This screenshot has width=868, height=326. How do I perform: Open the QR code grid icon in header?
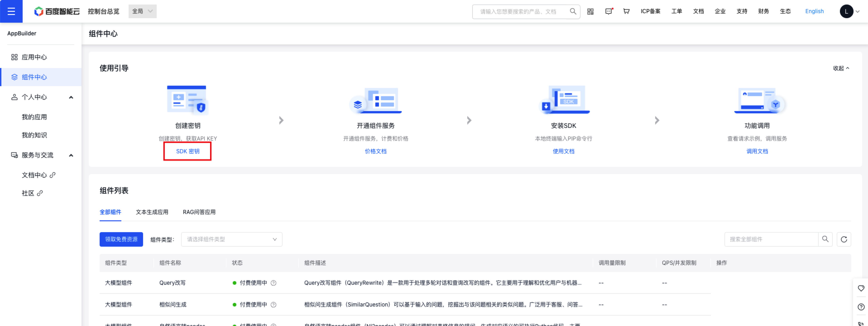tap(590, 12)
